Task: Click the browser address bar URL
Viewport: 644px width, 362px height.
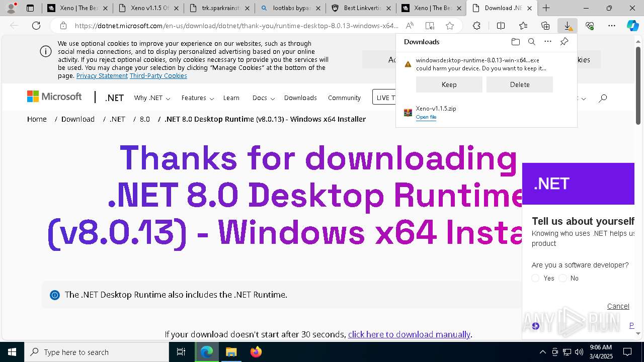Action: (x=236, y=26)
